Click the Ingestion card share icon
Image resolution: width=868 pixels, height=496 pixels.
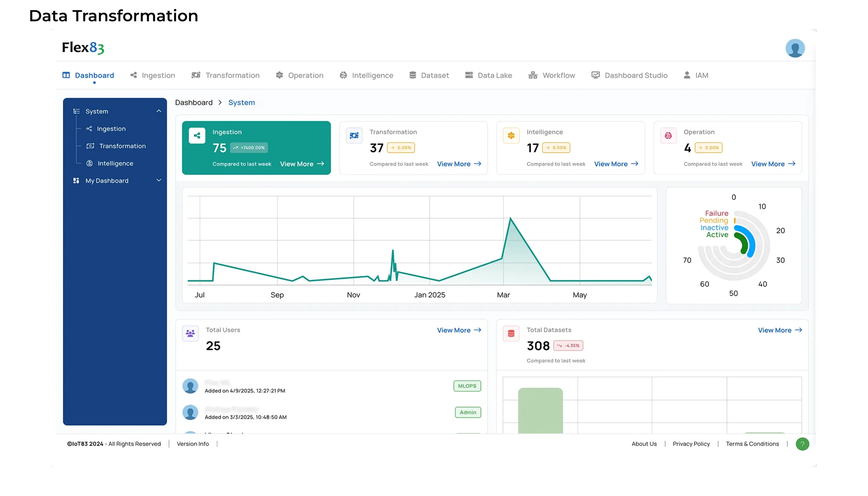(x=197, y=135)
